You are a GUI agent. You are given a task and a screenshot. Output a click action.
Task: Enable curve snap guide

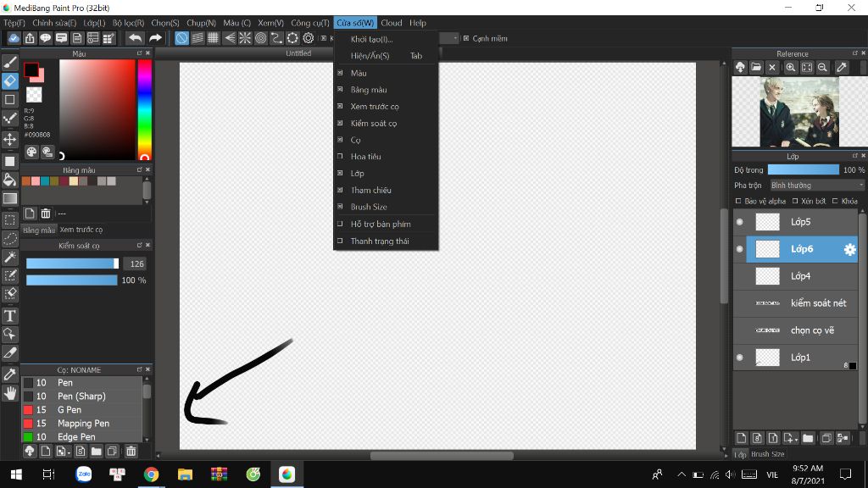click(x=276, y=38)
